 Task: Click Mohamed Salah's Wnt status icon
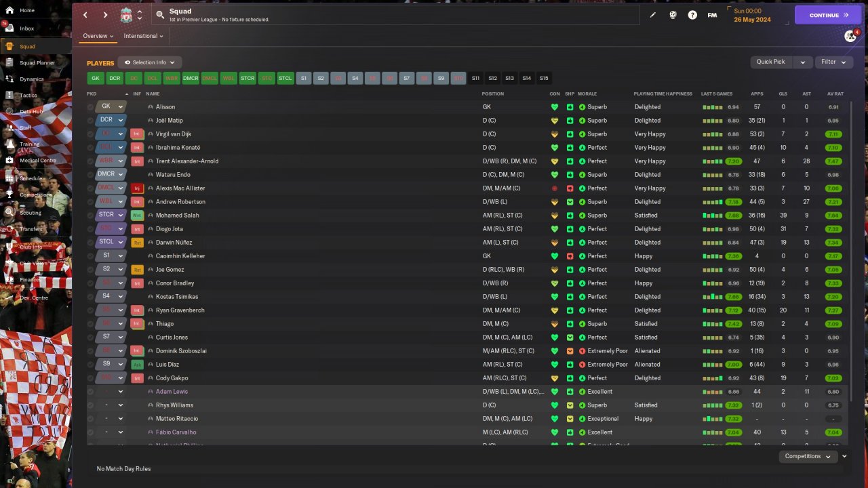[138, 216]
